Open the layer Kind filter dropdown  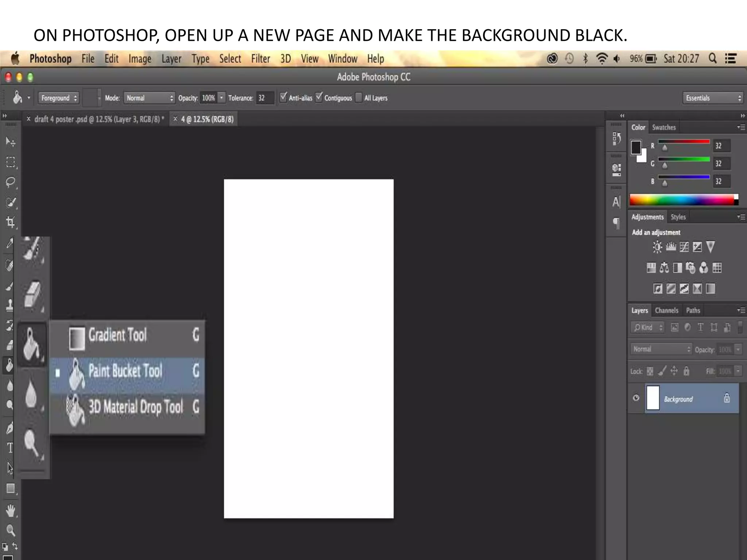(648, 327)
